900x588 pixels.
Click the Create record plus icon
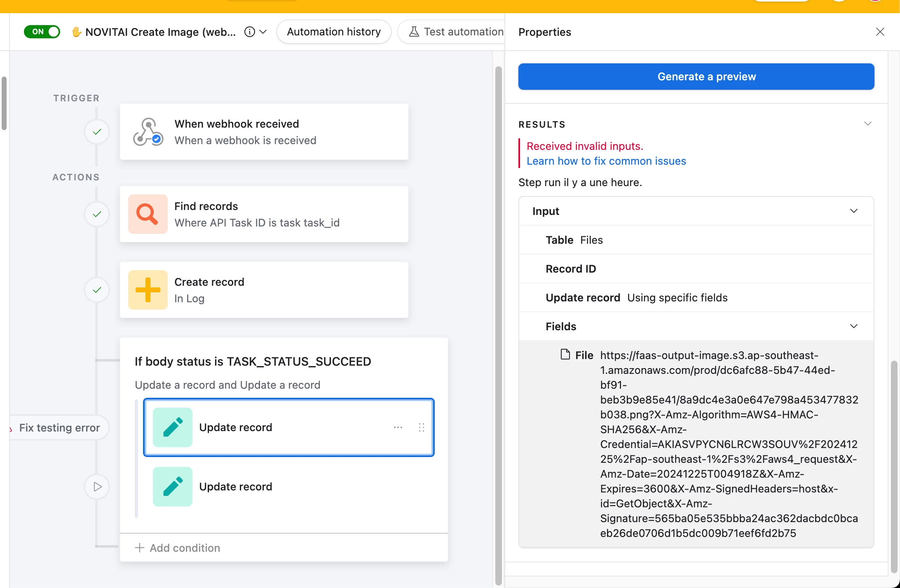148,290
